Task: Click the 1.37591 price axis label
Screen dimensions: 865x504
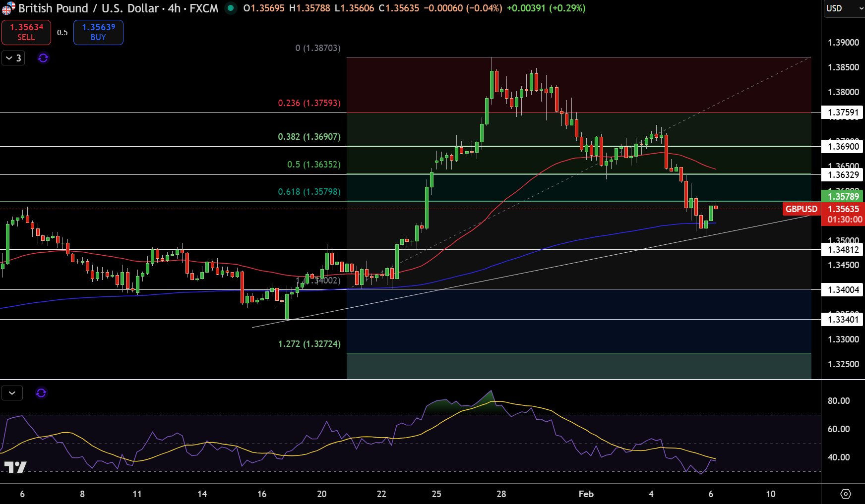Action: coord(843,112)
